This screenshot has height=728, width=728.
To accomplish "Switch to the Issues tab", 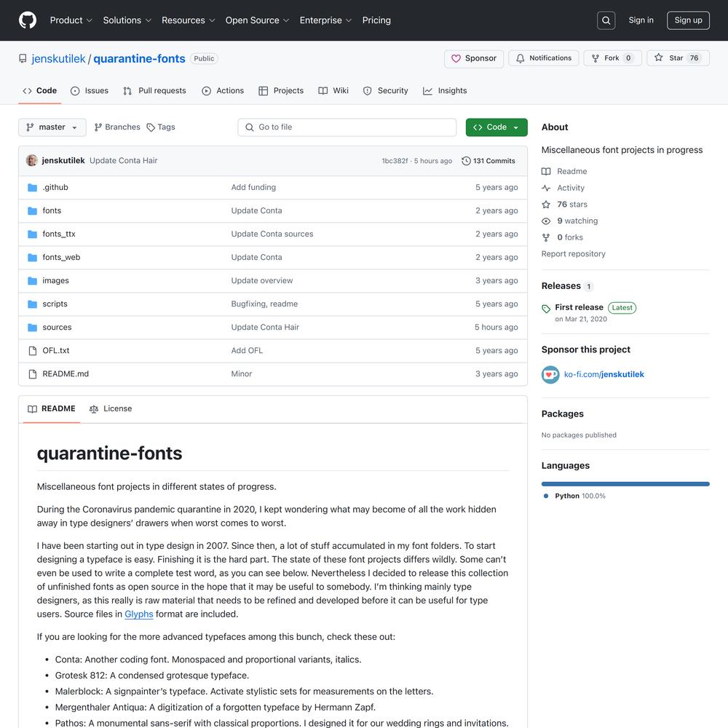I will click(89, 91).
